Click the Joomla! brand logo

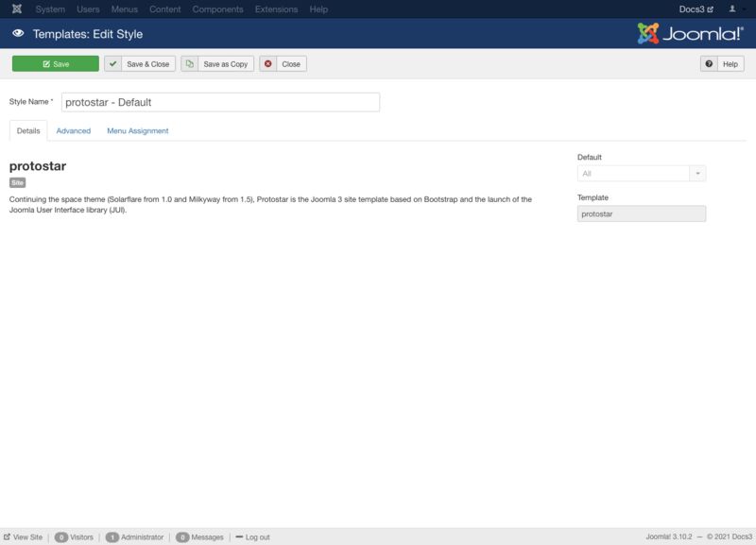click(690, 34)
